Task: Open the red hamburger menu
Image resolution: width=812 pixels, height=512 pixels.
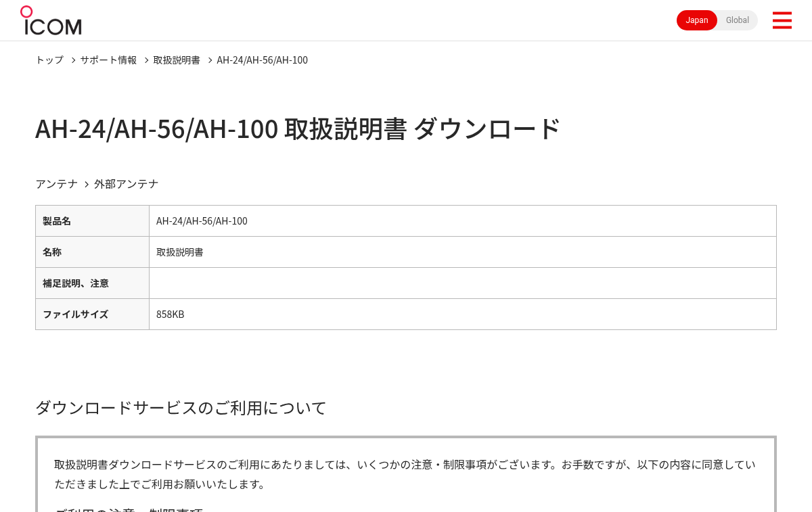Action: [782, 20]
